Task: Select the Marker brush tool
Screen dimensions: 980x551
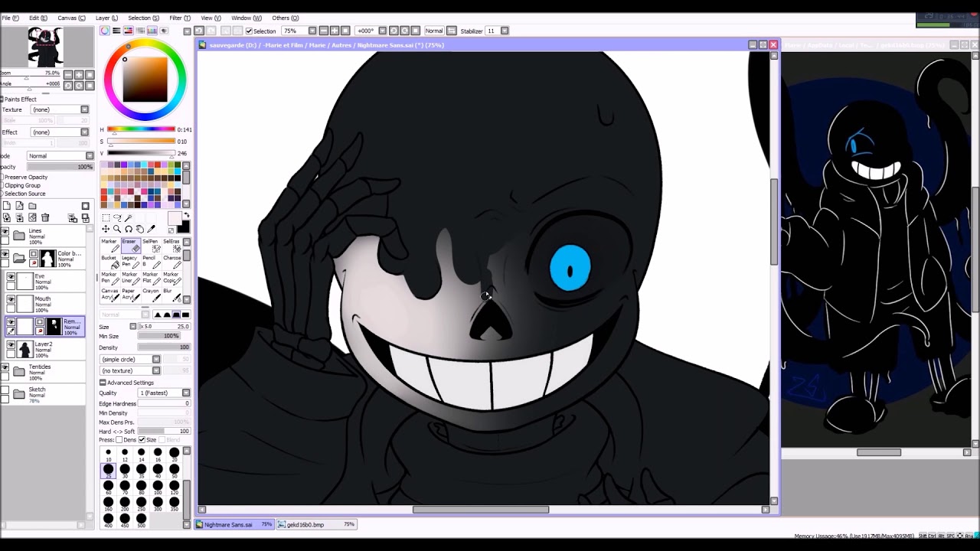Action: tap(109, 246)
